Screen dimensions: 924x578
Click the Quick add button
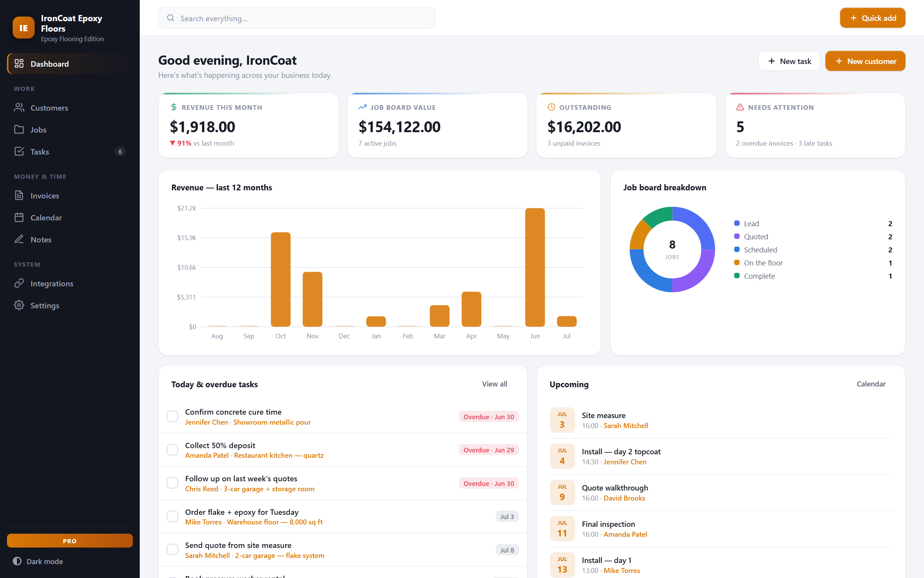click(x=872, y=18)
